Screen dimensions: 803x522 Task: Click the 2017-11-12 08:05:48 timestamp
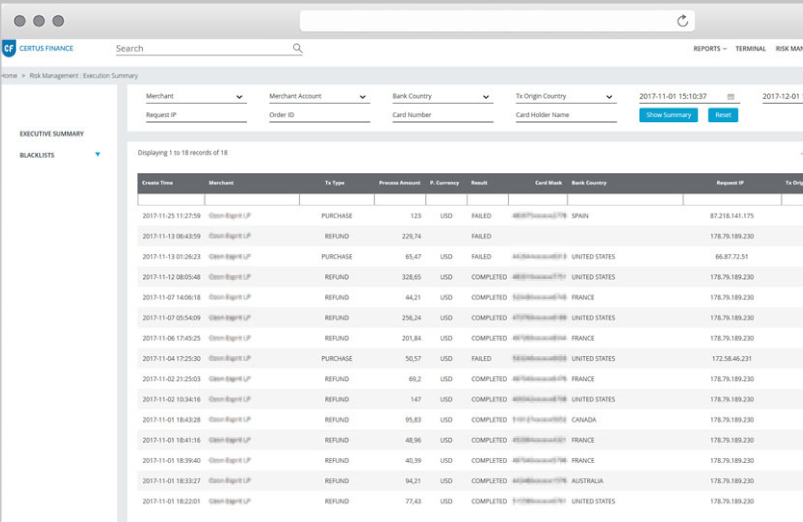pos(171,277)
